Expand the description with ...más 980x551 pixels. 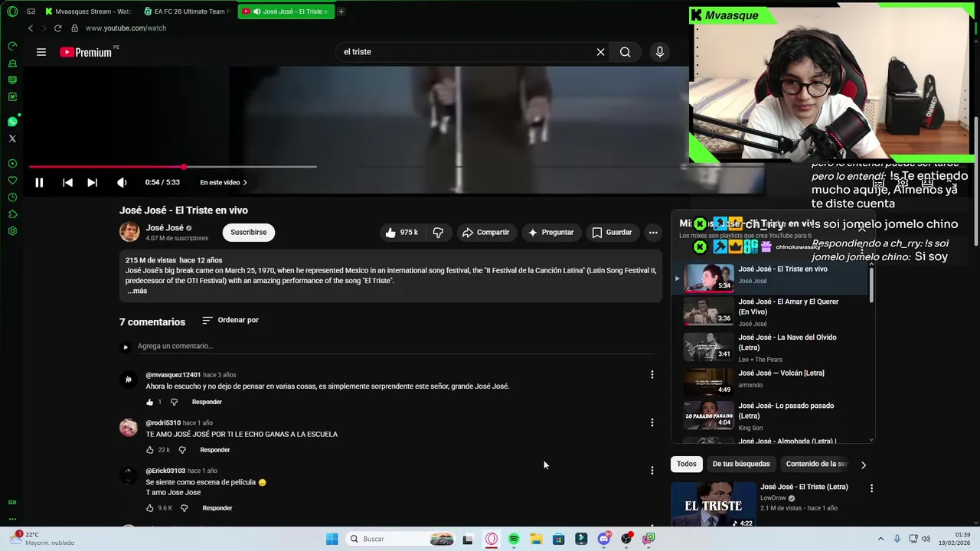[136, 291]
